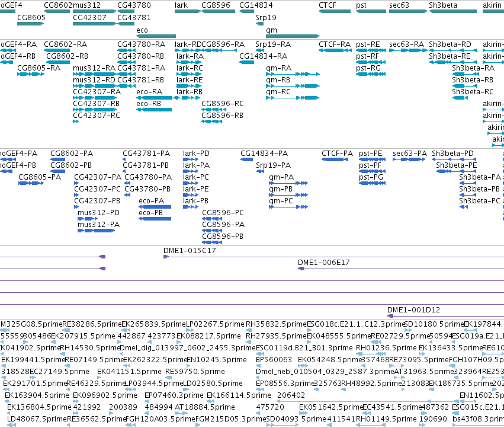The height and width of the screenshot is (428, 504).
Task: Select the Srp19 gene feature
Action: click(x=260, y=24)
